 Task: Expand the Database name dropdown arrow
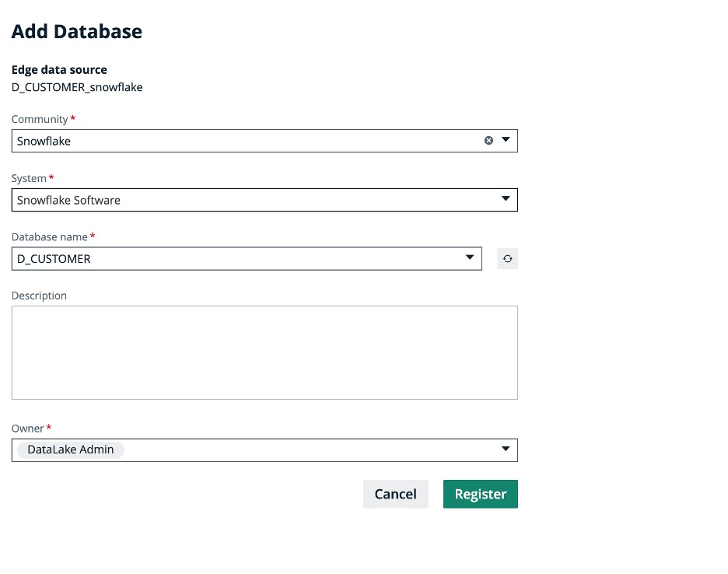coord(470,258)
